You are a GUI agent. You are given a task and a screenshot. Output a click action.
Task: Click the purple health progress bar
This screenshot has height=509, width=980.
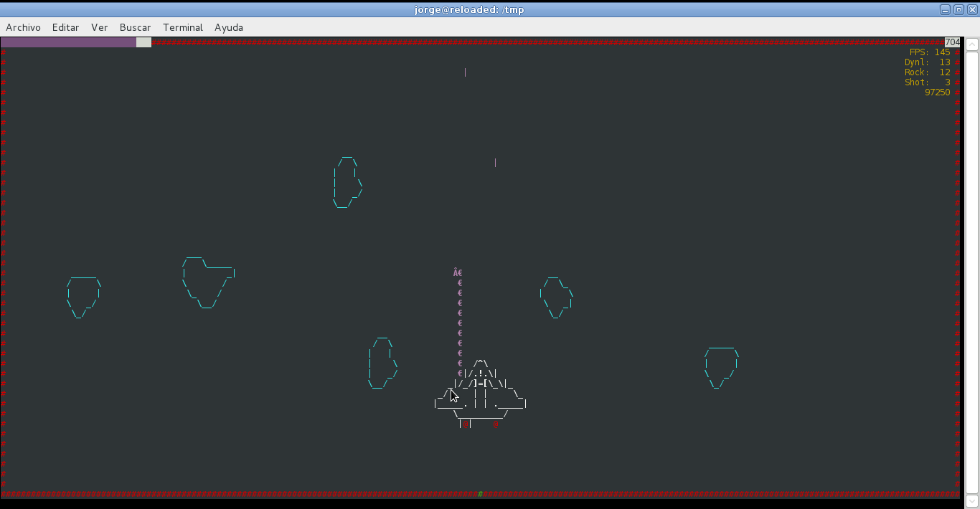tap(69, 42)
